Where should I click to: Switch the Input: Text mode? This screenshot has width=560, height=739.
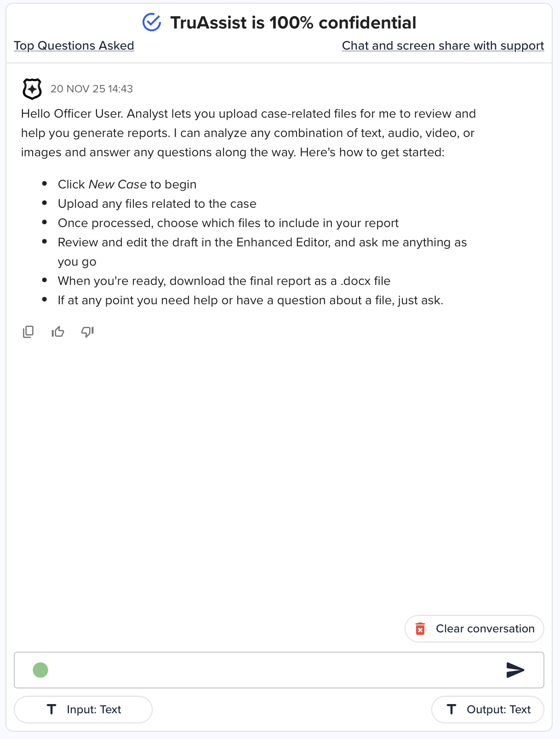point(83,710)
